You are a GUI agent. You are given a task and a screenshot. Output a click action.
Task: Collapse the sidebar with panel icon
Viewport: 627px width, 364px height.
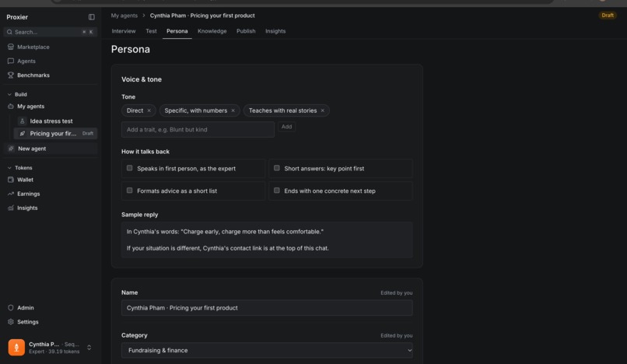[x=92, y=17]
